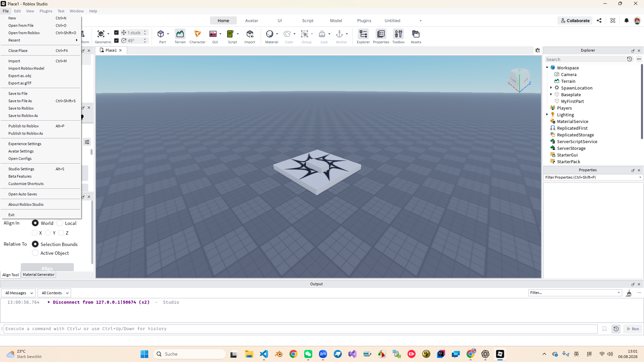Click the Geometric collision icon

click(101, 34)
